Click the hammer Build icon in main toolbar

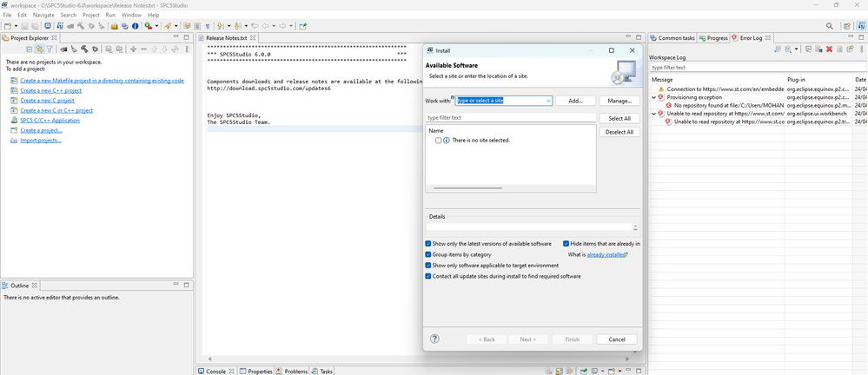pos(81,26)
